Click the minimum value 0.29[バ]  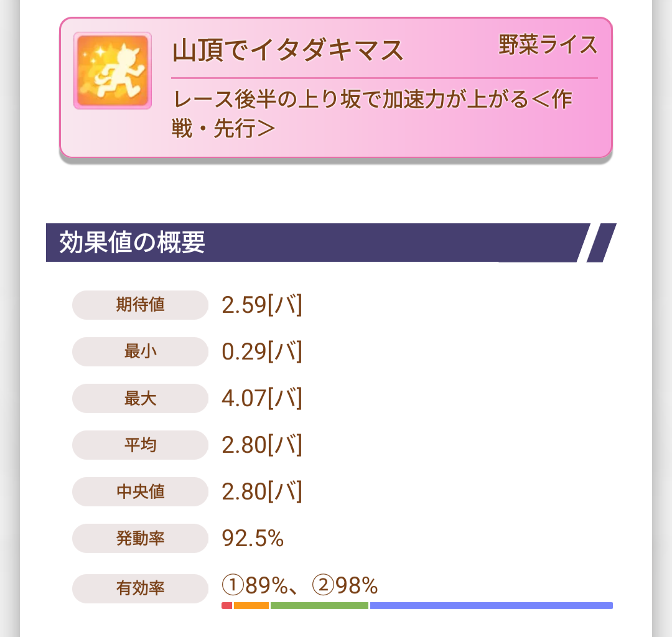click(262, 352)
